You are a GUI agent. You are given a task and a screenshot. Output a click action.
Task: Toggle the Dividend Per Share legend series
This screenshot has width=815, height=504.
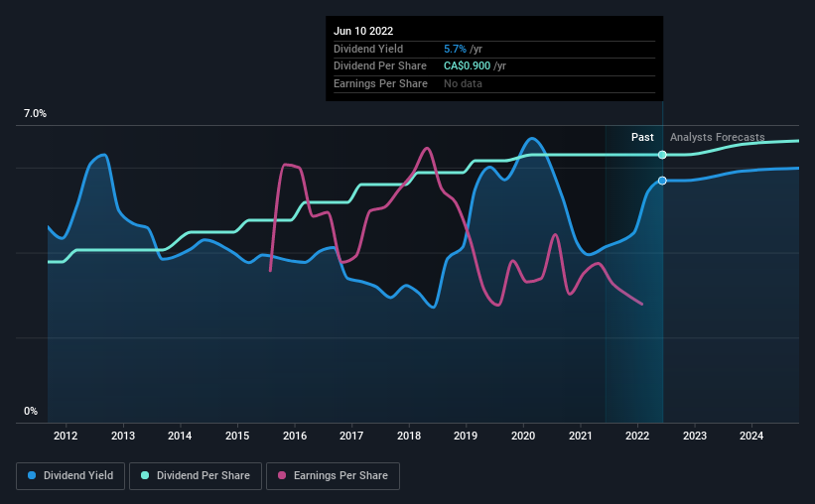[x=196, y=476]
